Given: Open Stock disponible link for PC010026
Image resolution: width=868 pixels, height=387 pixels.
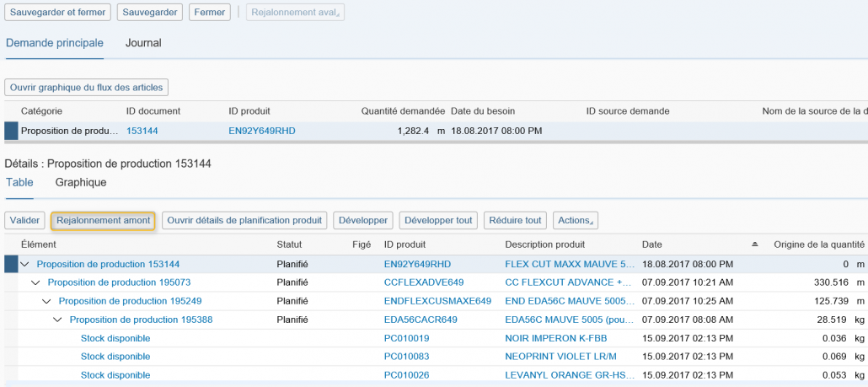Looking at the screenshot, I should (115, 375).
